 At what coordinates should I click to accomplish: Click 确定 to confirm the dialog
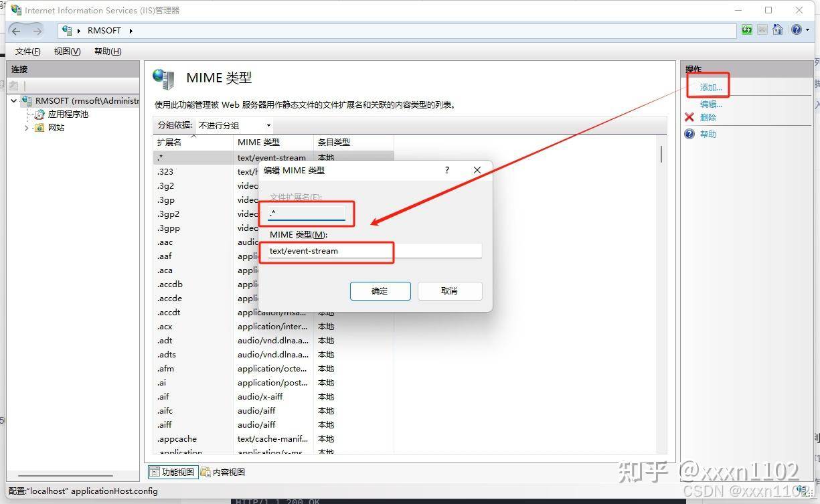(380, 291)
